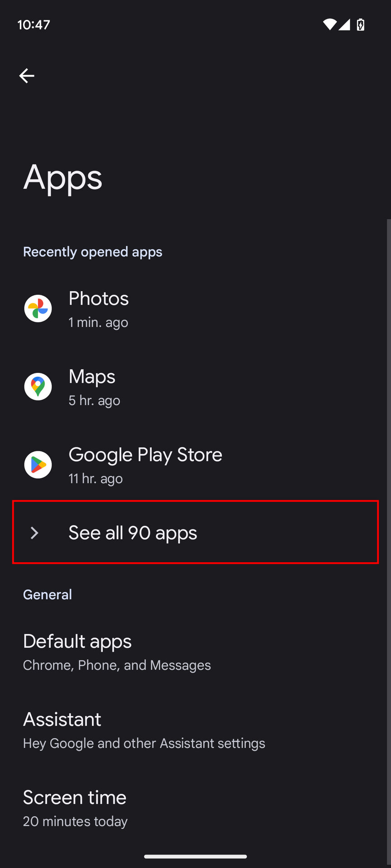Select the Google Play Store name
391x868 pixels.
(145, 455)
